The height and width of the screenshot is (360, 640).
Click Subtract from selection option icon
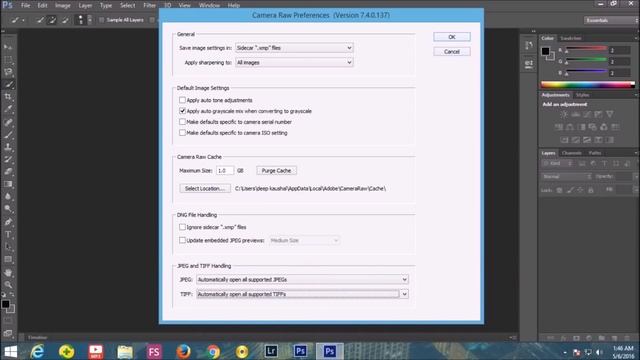(65, 20)
